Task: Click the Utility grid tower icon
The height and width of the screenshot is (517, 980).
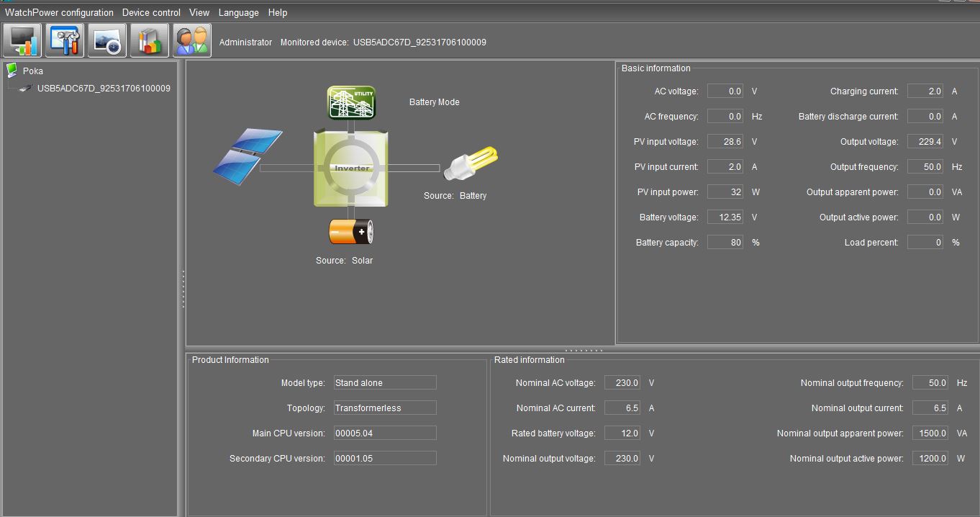Action: click(351, 102)
